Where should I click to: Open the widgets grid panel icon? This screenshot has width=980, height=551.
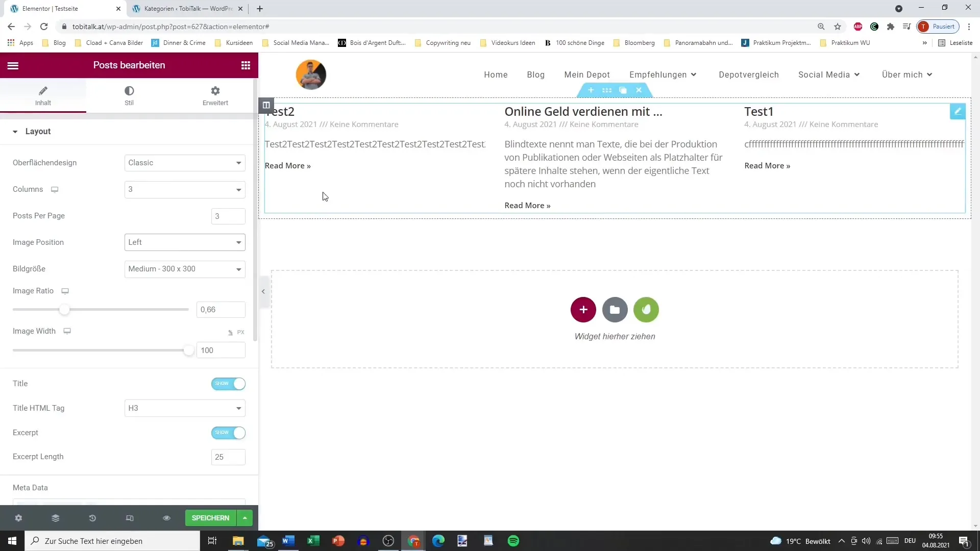(x=246, y=65)
